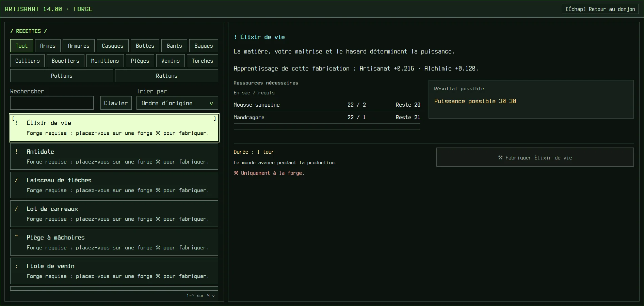Show only Bottes recipes
This screenshot has width=644, height=306.
point(145,46)
